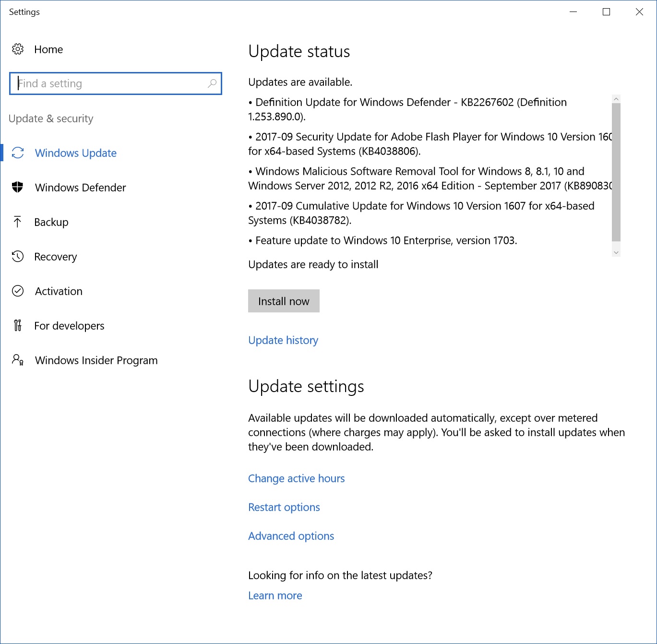
Task: Click the Malicious Software Removal Tool entry
Action: [x=430, y=179]
